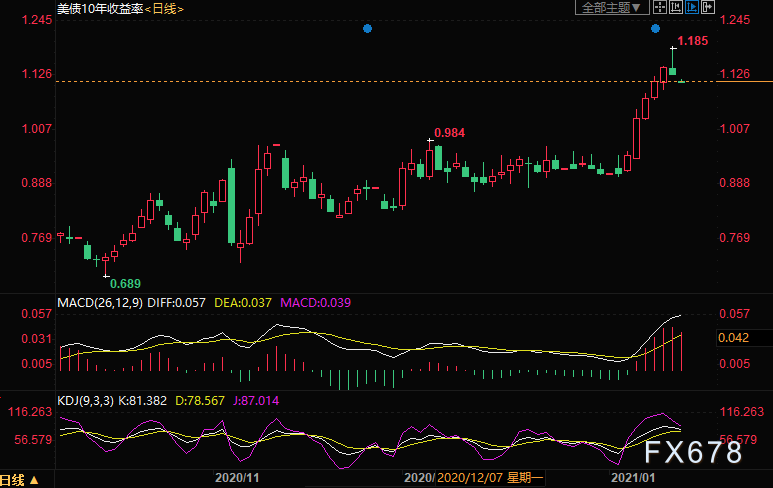Open the 全部主题 dropdown
The width and height of the screenshot is (773, 488).
pos(612,7)
